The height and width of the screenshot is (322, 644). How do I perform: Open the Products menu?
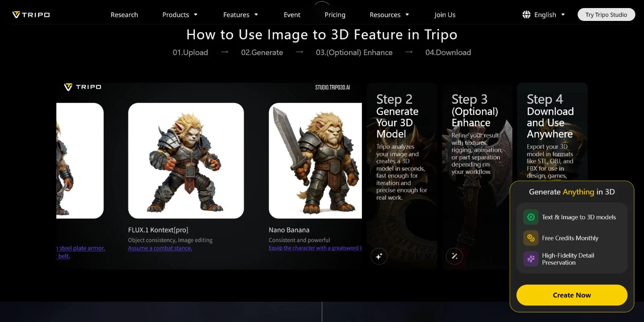pos(175,15)
